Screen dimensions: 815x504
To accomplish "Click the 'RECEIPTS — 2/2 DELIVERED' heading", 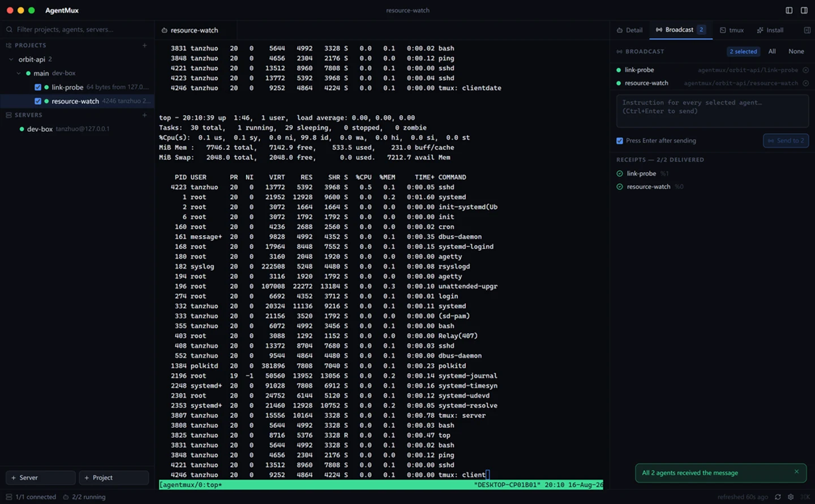I will pyautogui.click(x=660, y=160).
